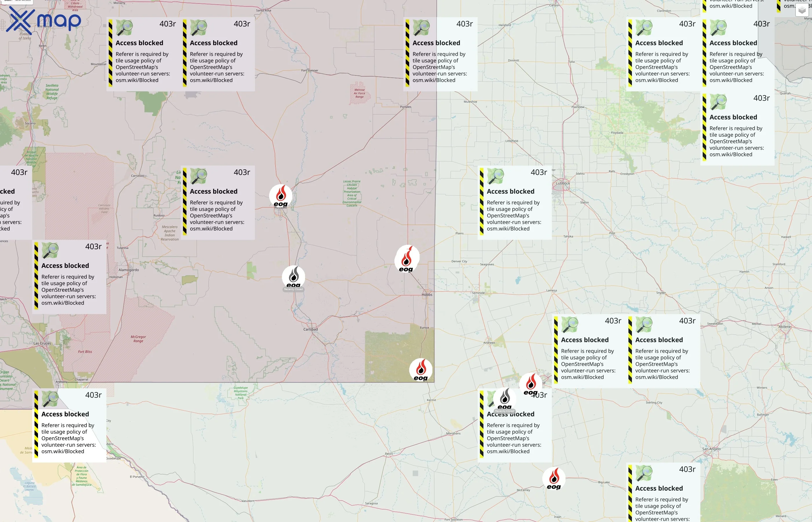Click the McGregor Range area label

pos(138,339)
